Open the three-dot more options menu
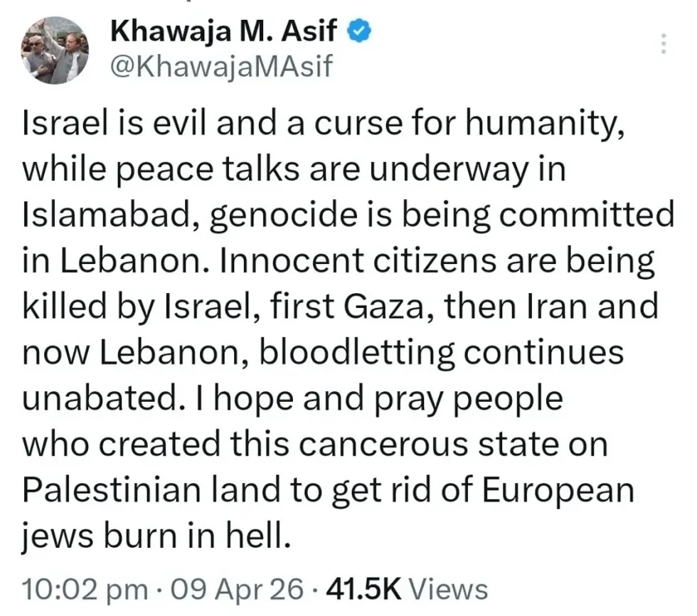Screen dimensions: 697x616 coord(663,44)
